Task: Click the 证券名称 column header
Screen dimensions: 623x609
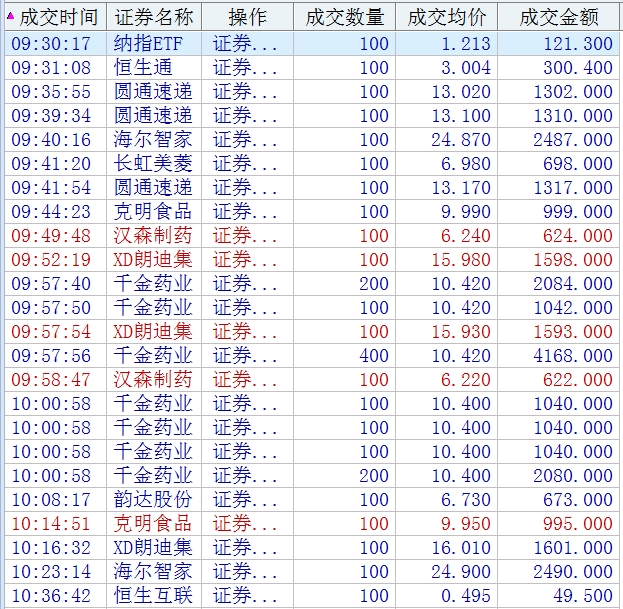Action: [154, 17]
